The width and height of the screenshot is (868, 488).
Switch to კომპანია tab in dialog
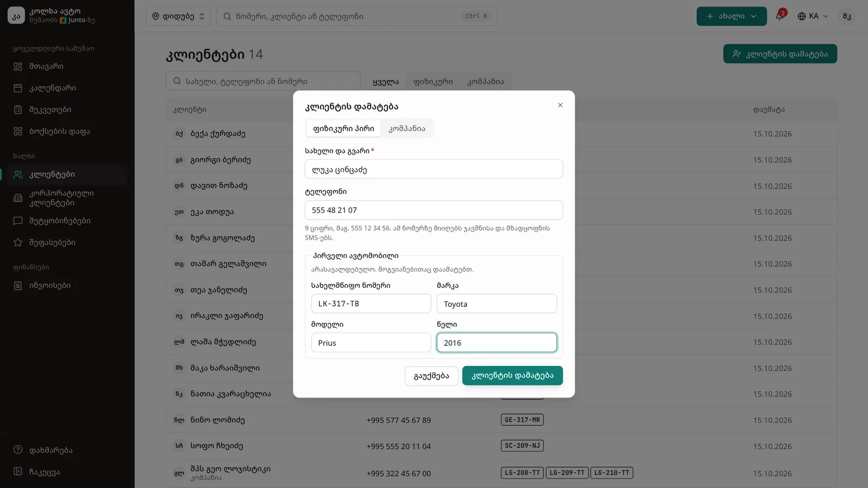407,129
